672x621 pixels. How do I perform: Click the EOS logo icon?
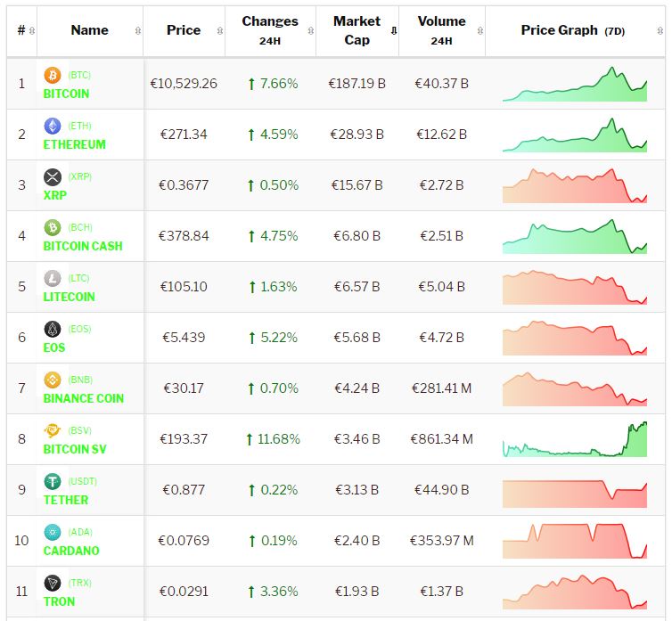[x=52, y=330]
